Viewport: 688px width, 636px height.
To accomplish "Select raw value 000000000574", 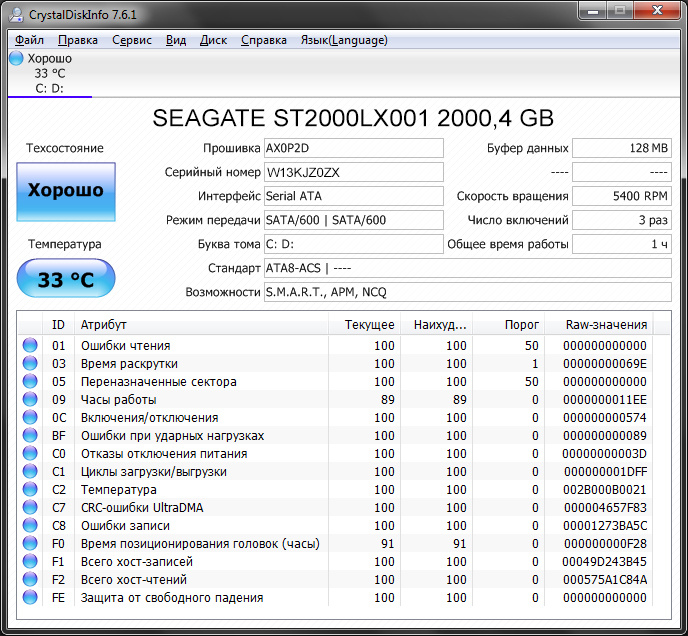I will [605, 417].
